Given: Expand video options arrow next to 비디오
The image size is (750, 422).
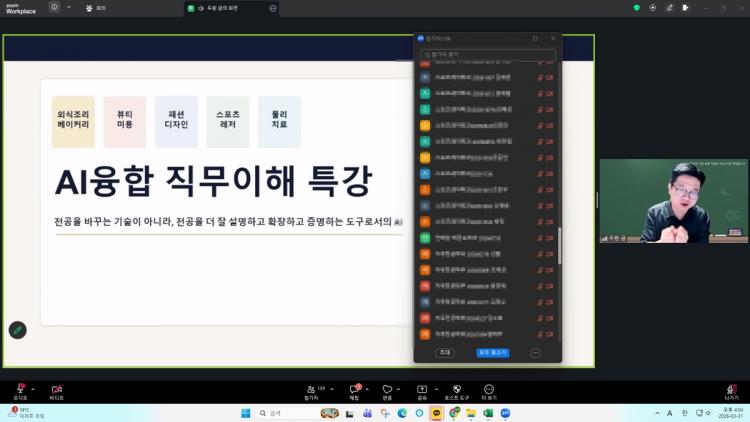Looking at the screenshot, I should [71, 388].
